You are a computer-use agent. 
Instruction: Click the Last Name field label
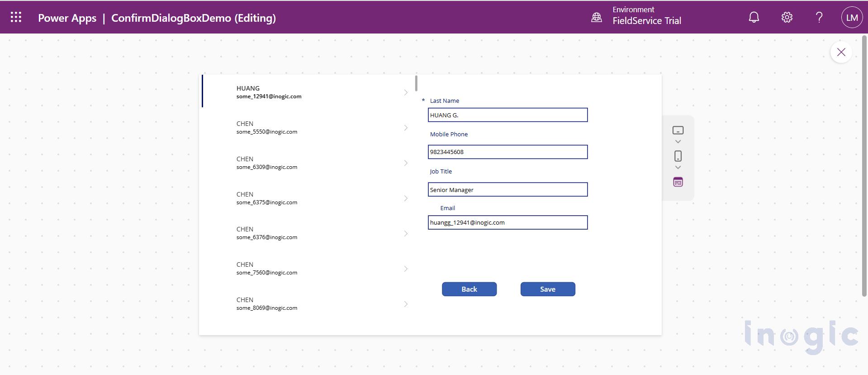coord(444,101)
